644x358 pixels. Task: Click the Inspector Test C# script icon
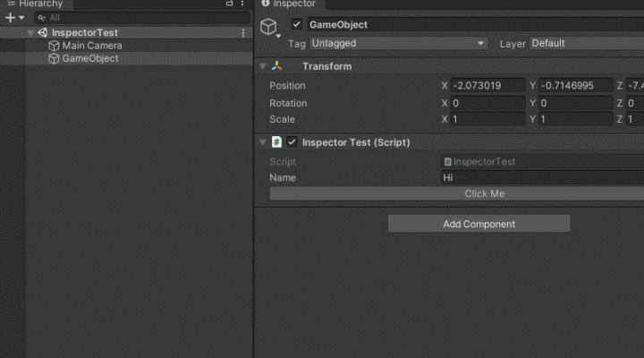pyautogui.click(x=276, y=141)
